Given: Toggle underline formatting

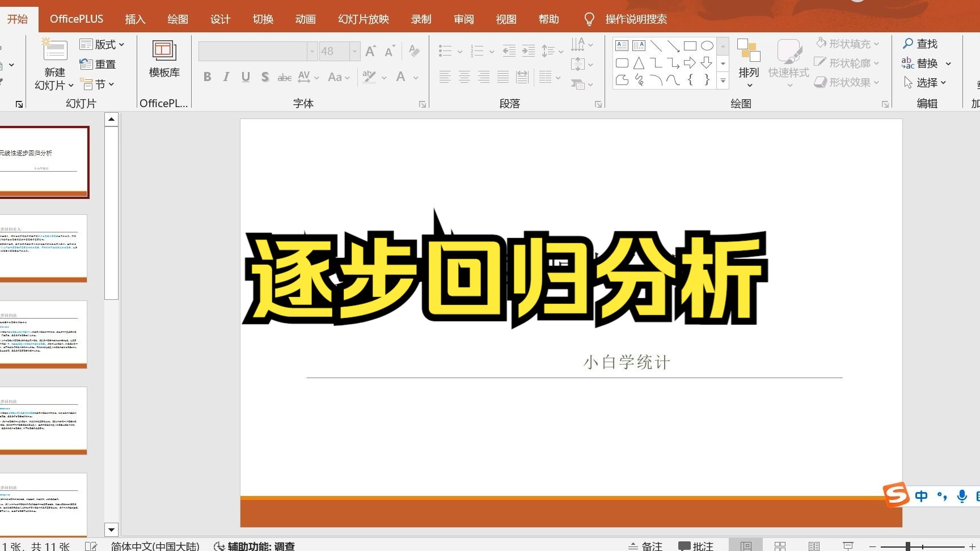Looking at the screenshot, I should 246,77.
